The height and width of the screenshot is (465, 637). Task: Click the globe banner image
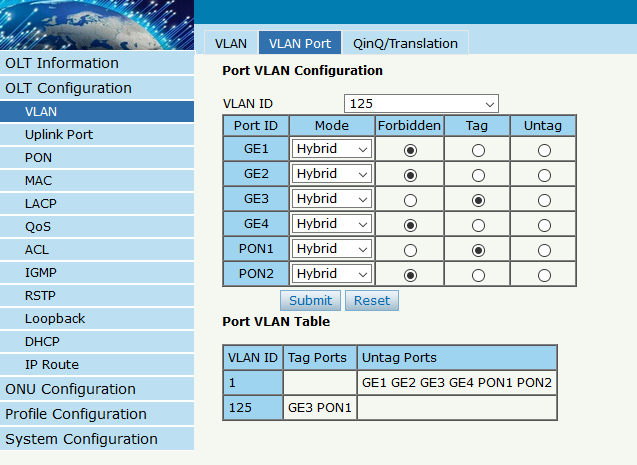(x=97, y=24)
